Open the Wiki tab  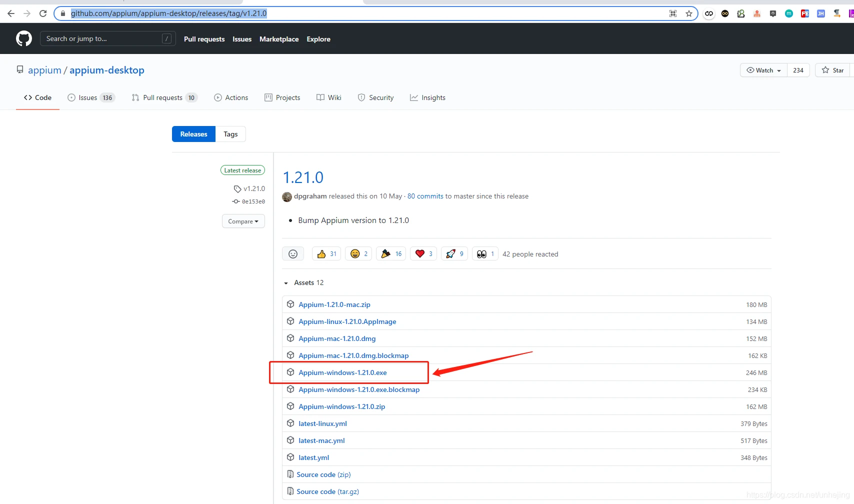tap(329, 97)
